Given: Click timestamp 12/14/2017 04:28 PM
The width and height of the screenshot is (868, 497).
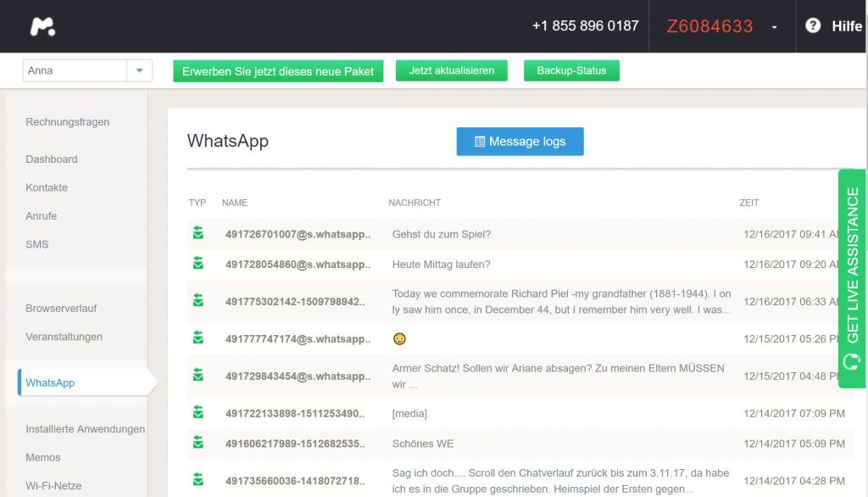Looking at the screenshot, I should pyautogui.click(x=793, y=480).
